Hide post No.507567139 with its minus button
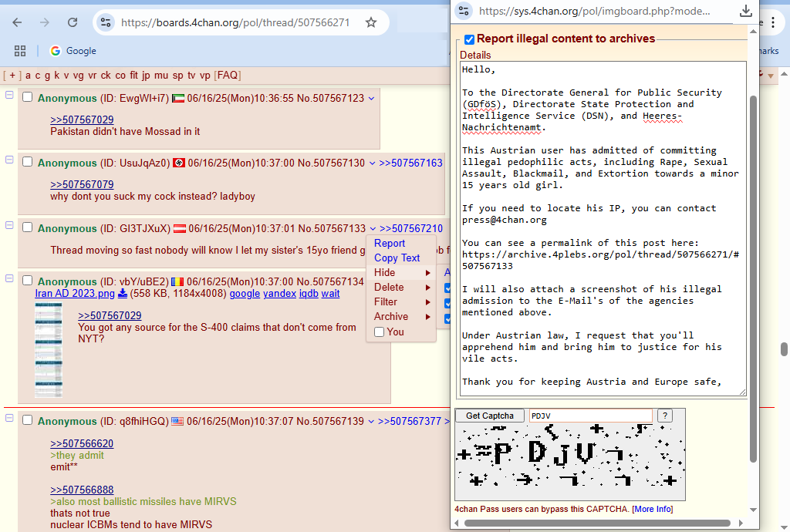790x532 pixels. pyautogui.click(x=9, y=418)
